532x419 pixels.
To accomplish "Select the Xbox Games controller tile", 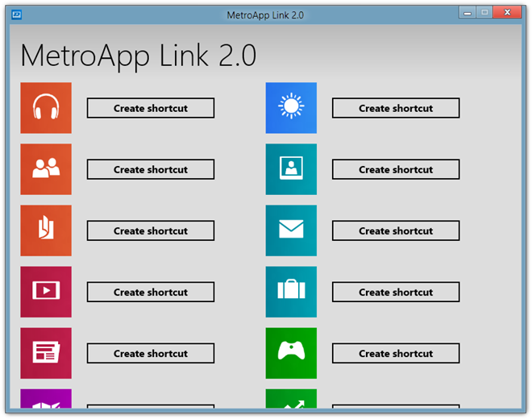I will point(291,353).
